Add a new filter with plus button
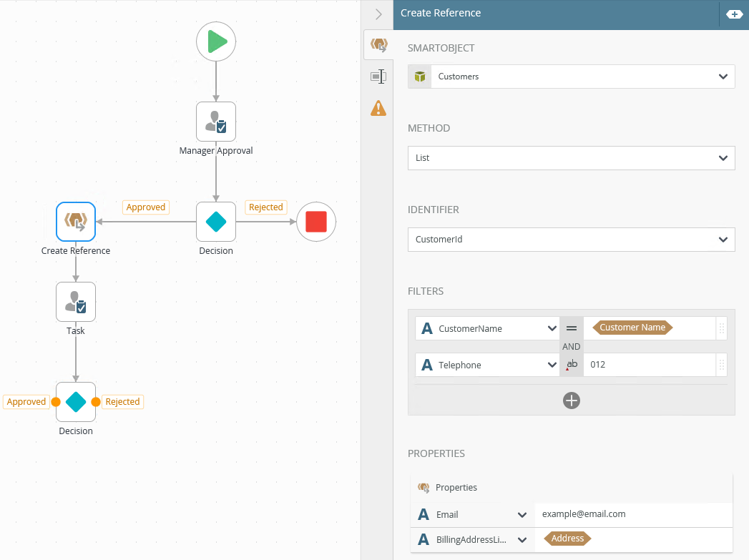The height and width of the screenshot is (560, 749). point(572,401)
